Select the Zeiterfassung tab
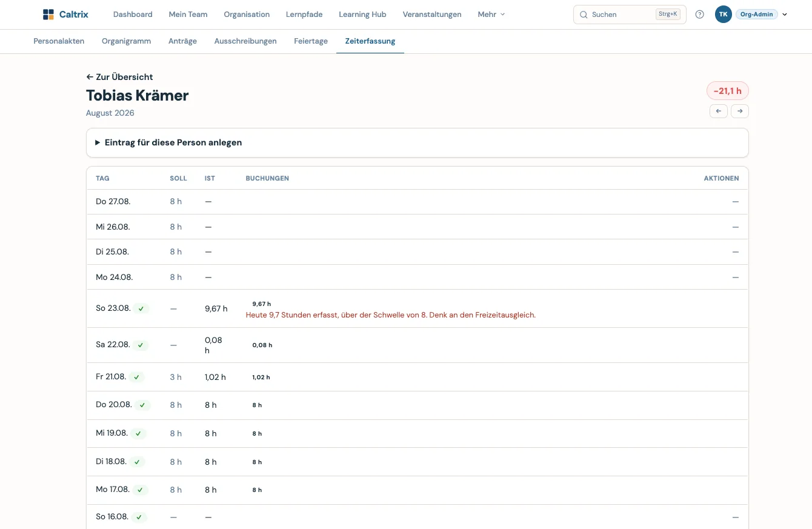 coord(370,41)
